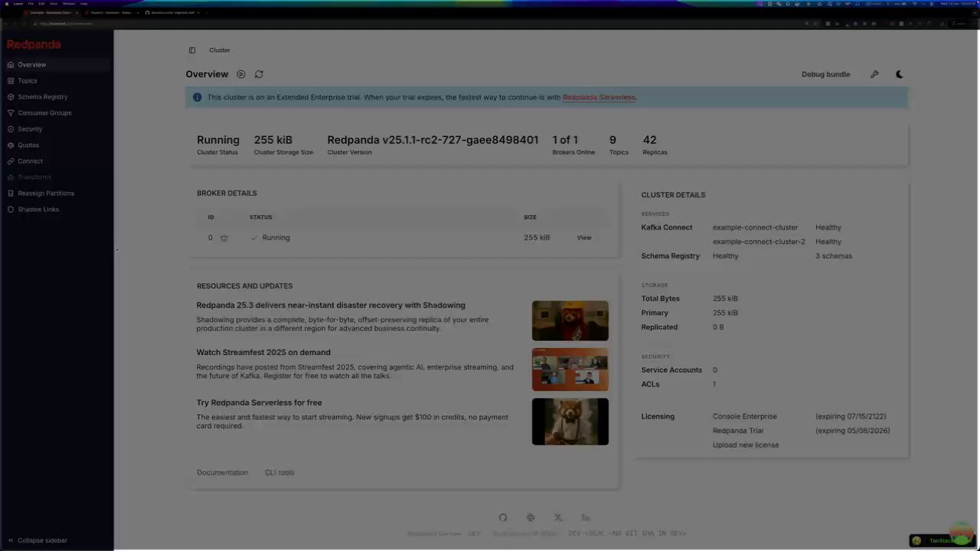Screen dimensions: 980x551
Task: Click the controller crown icon beside broker 0
Action: click(x=224, y=238)
